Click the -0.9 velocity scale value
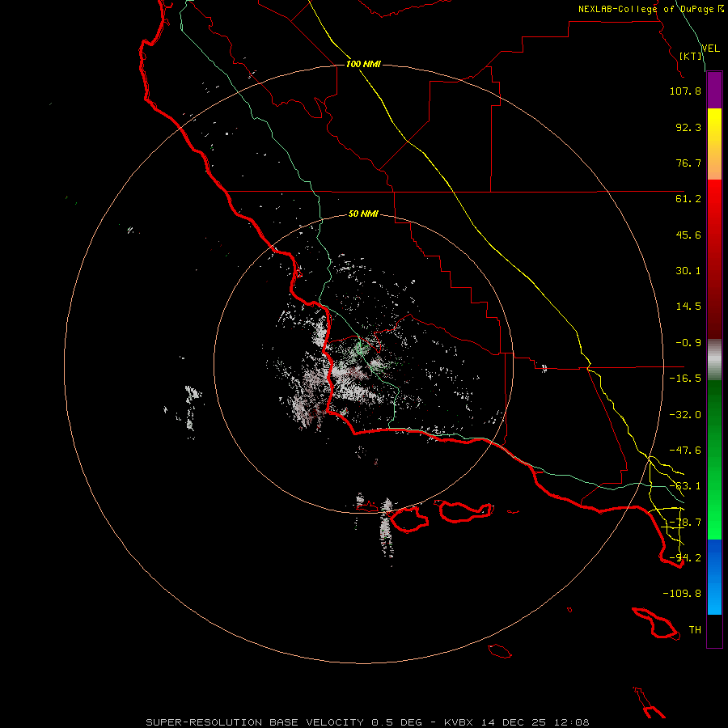Viewport: 728px width, 728px height. coord(688,343)
